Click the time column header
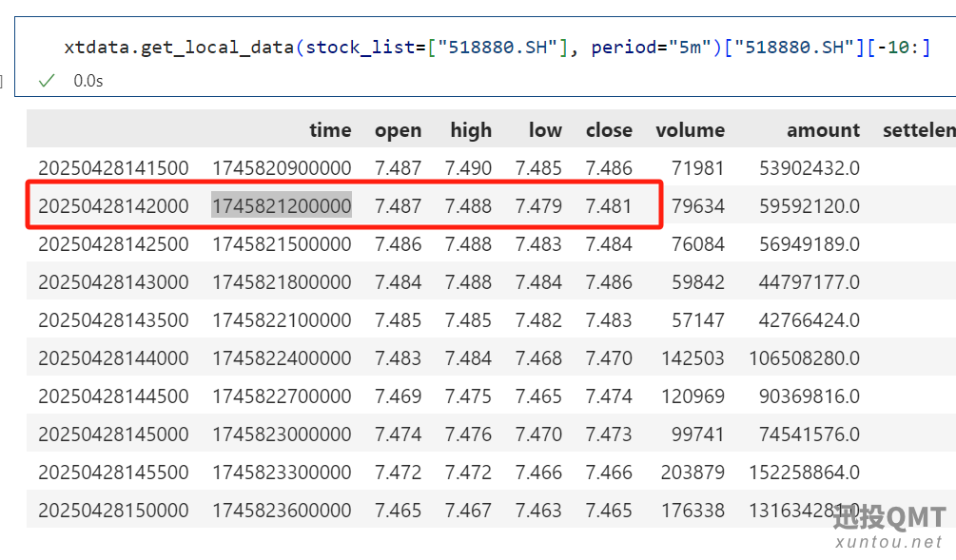The image size is (956, 560). click(330, 130)
